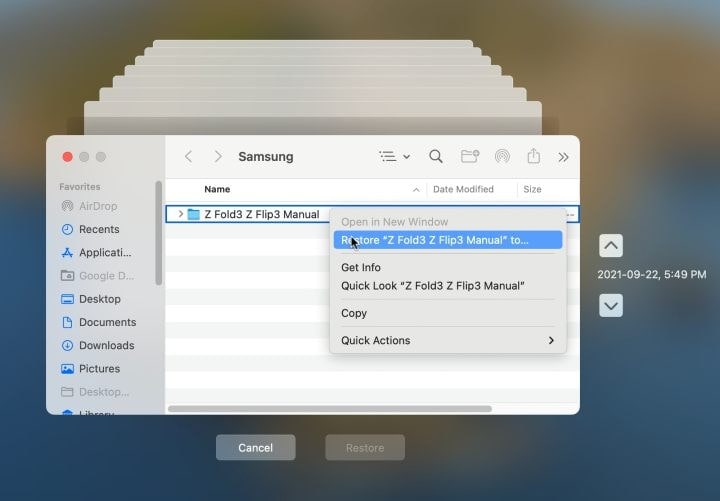Click the horizontal scrollbar in file list

pyautogui.click(x=330, y=409)
